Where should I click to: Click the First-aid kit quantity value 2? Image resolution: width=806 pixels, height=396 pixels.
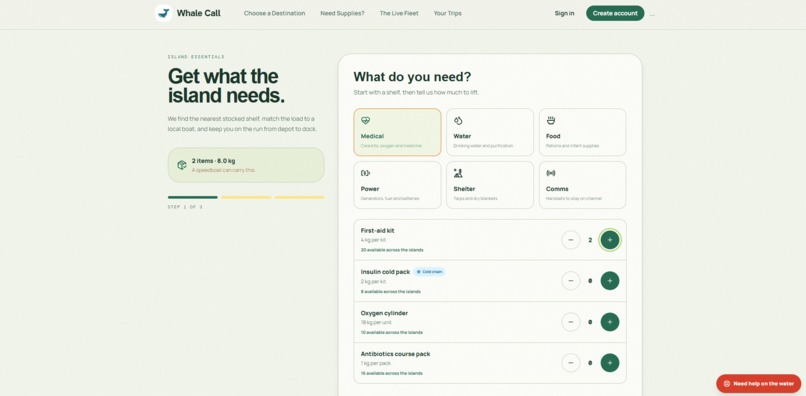coord(590,240)
